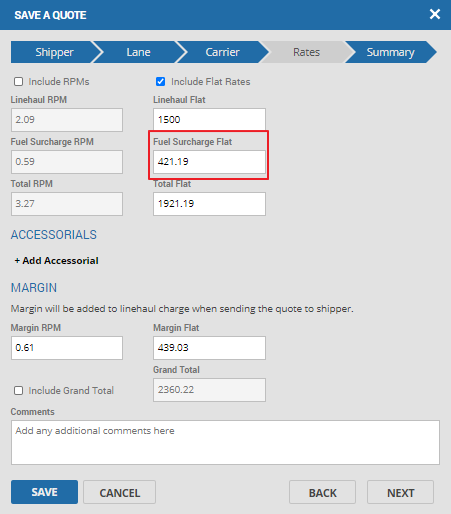
Task: Click the Comments text area
Action: click(225, 442)
